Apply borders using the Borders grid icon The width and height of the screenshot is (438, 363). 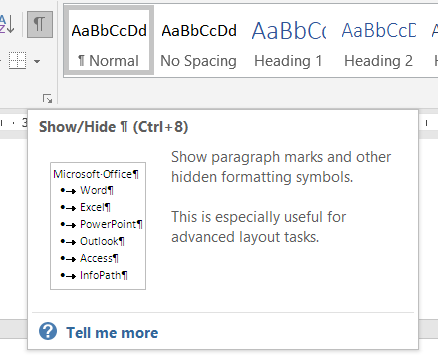click(x=17, y=61)
